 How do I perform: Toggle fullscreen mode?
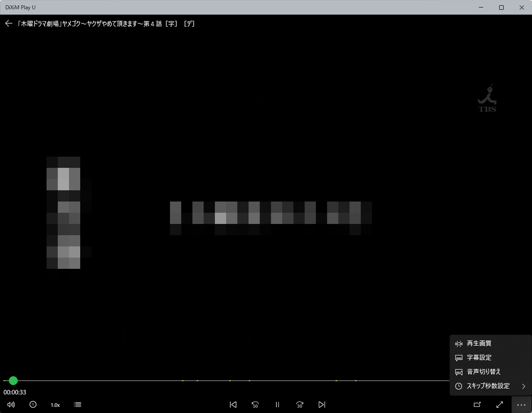[500, 405]
